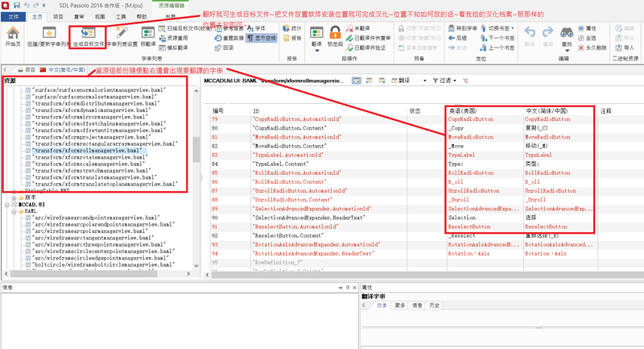The height and width of the screenshot is (349, 644).
Task: Expand the 版本 tree node
Action: pos(14,197)
